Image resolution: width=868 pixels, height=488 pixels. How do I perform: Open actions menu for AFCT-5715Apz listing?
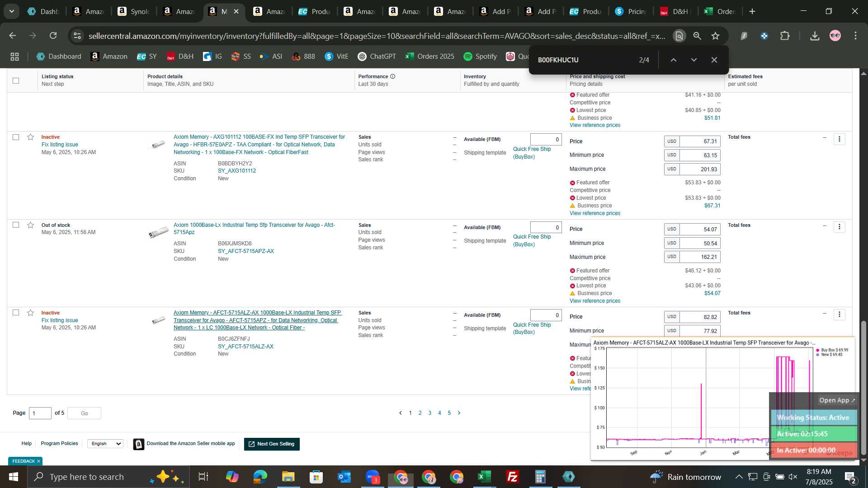point(840,227)
